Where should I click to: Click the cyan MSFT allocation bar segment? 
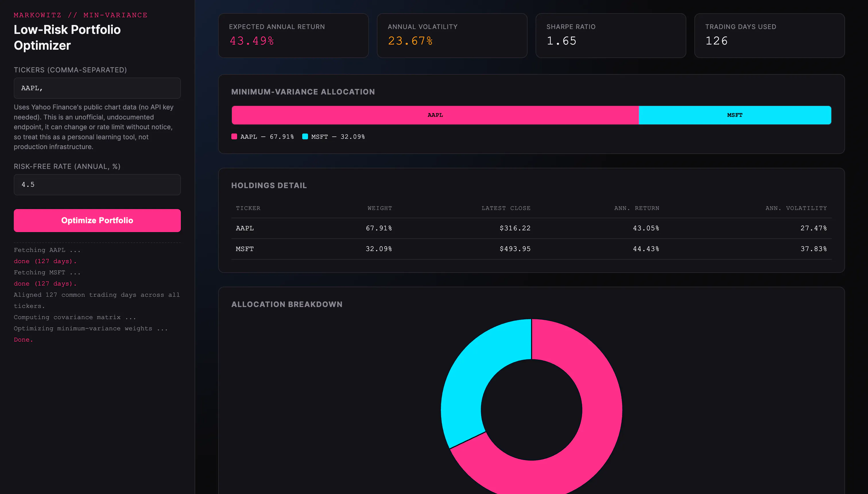click(735, 115)
